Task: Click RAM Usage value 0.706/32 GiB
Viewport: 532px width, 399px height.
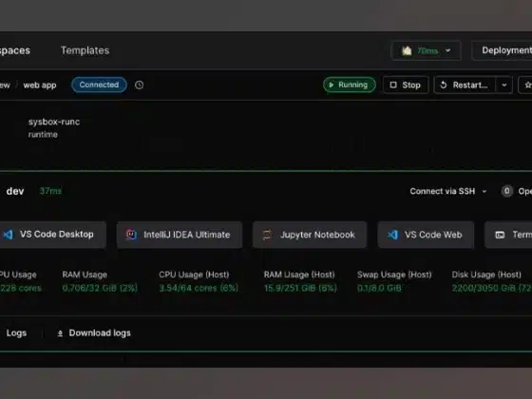Action: tap(100, 289)
